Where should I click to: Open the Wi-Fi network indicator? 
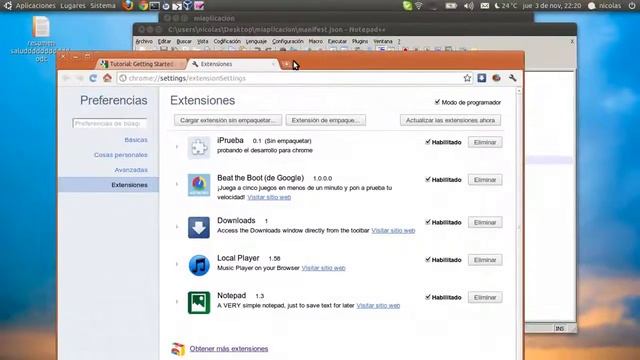point(419,6)
